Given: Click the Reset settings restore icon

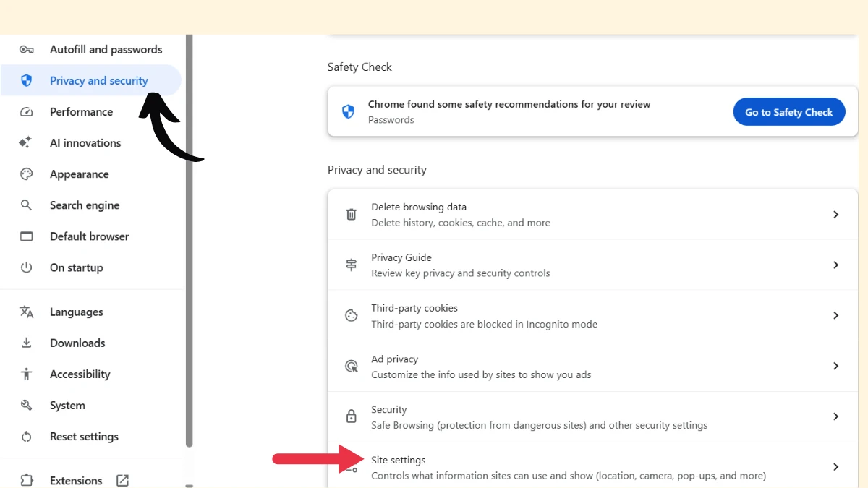Looking at the screenshot, I should pyautogui.click(x=27, y=437).
